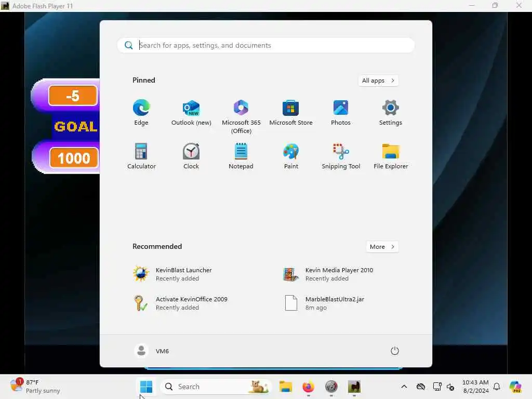Open the notifications bell
Image resolution: width=532 pixels, height=399 pixels.
coord(497,387)
